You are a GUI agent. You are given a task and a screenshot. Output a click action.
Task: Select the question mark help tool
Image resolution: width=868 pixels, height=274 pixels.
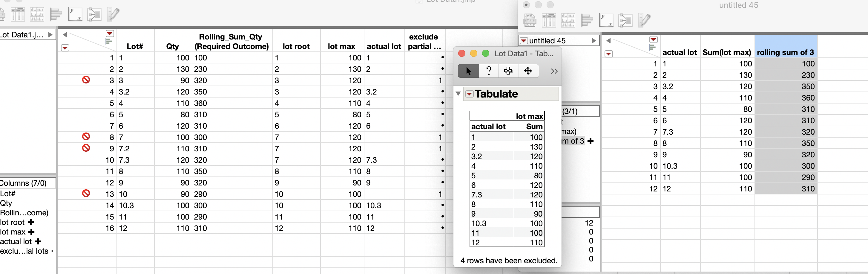coord(488,71)
